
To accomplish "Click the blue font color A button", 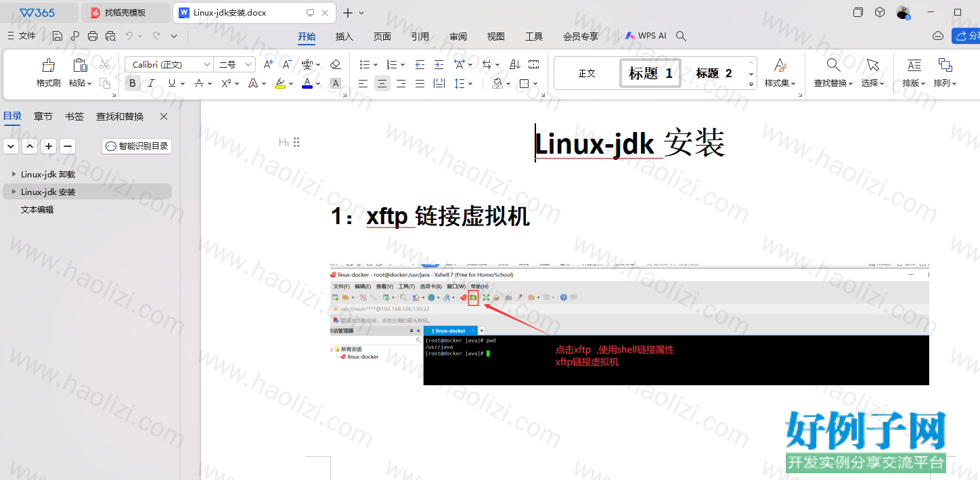I will (307, 83).
